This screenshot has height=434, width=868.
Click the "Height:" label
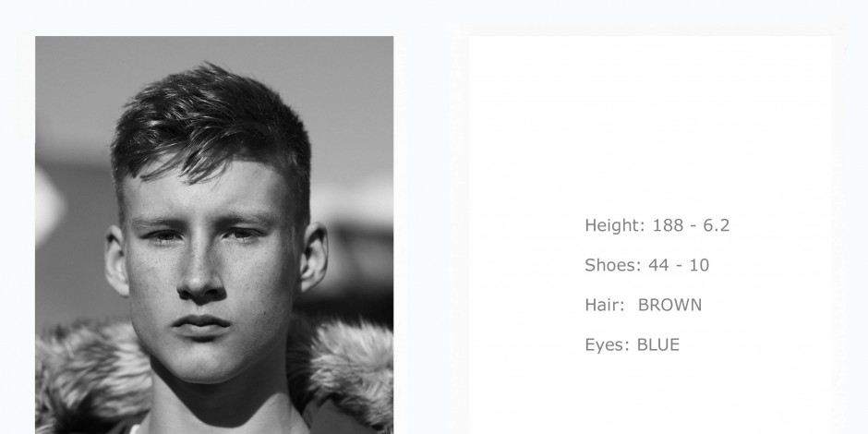[x=614, y=225]
